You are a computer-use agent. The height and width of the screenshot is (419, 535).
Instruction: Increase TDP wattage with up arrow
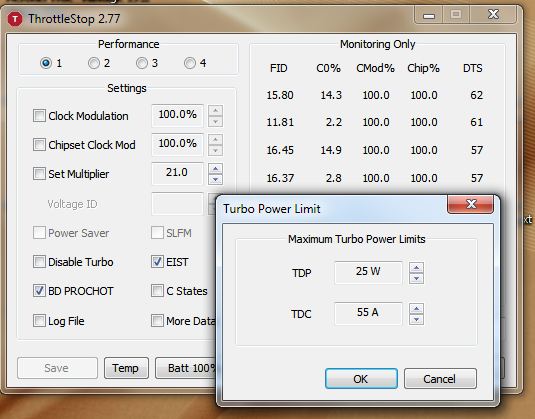point(417,268)
